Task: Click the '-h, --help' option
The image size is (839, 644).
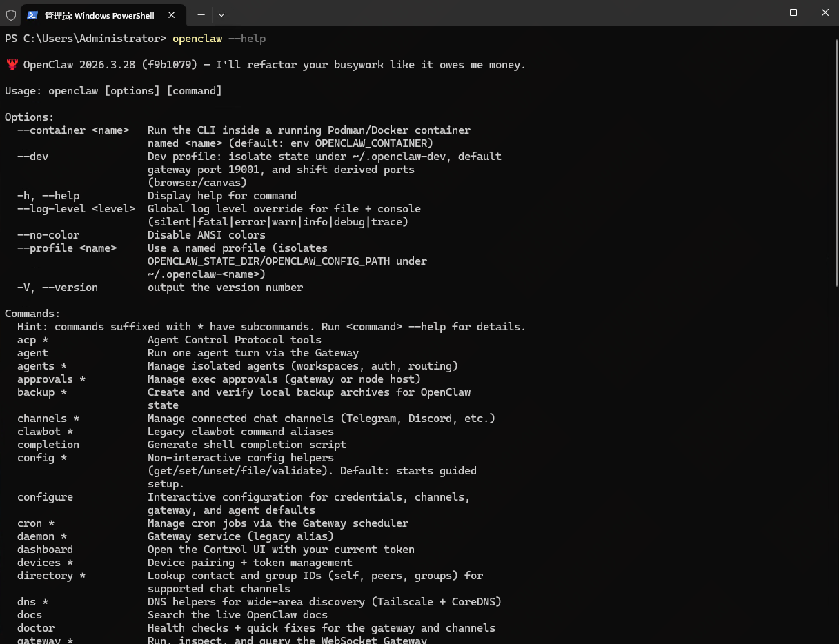Action: 48,196
